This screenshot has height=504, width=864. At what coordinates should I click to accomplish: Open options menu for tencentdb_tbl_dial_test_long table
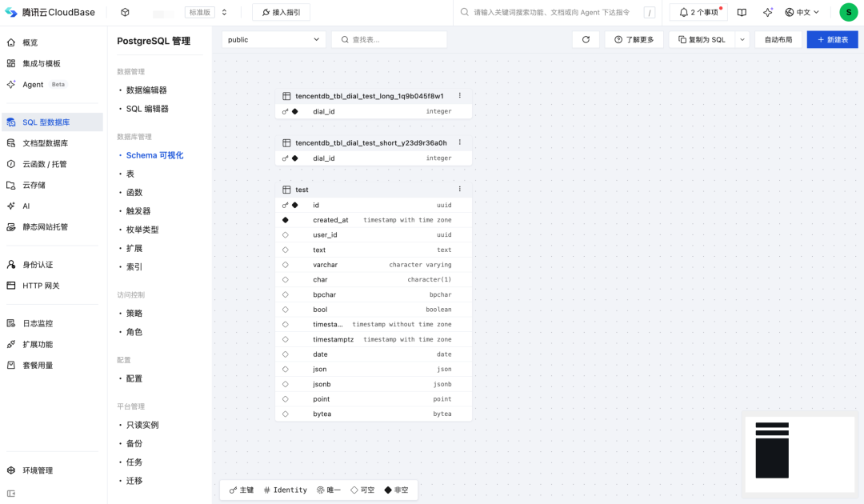click(459, 95)
